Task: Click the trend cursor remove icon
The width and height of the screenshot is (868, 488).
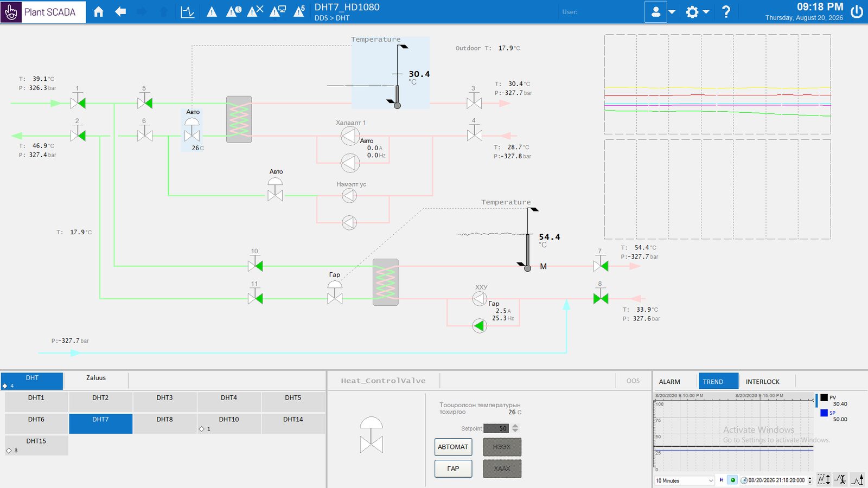Action: (840, 479)
